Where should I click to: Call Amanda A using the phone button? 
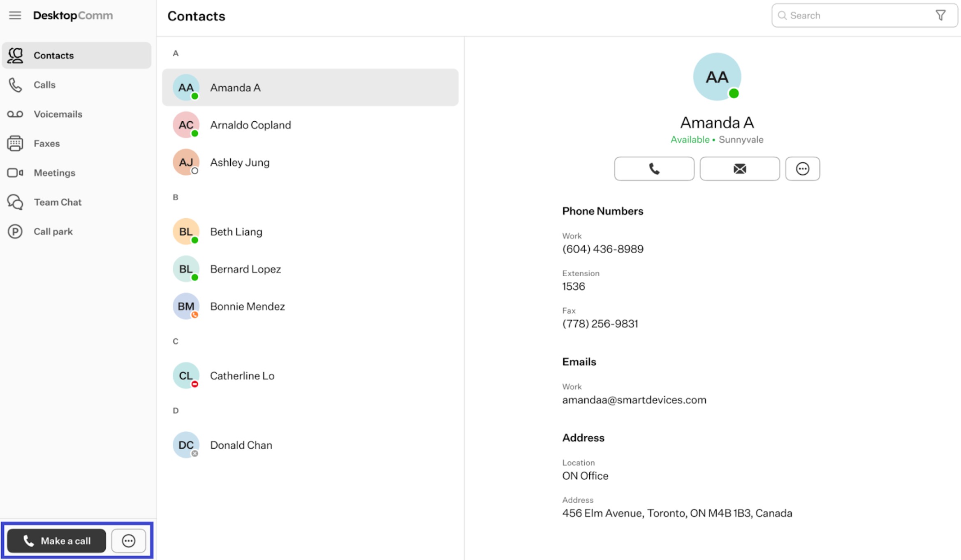(x=654, y=169)
